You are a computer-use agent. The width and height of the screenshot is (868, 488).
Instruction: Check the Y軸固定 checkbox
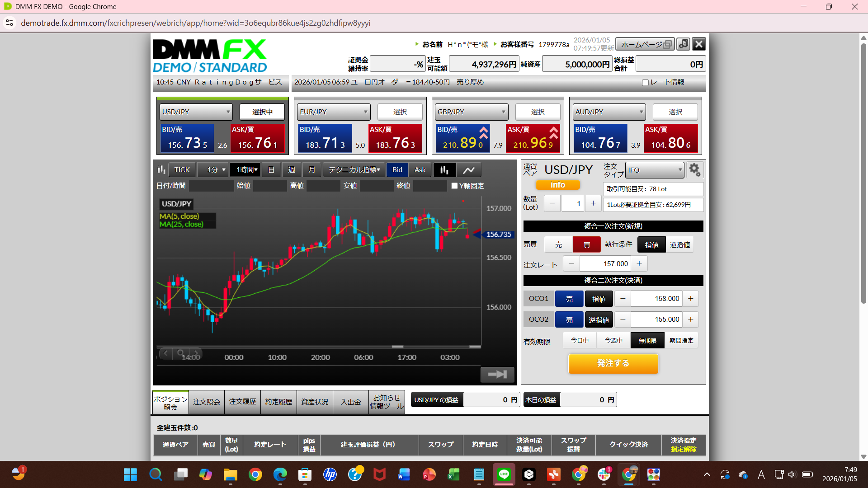tap(454, 186)
